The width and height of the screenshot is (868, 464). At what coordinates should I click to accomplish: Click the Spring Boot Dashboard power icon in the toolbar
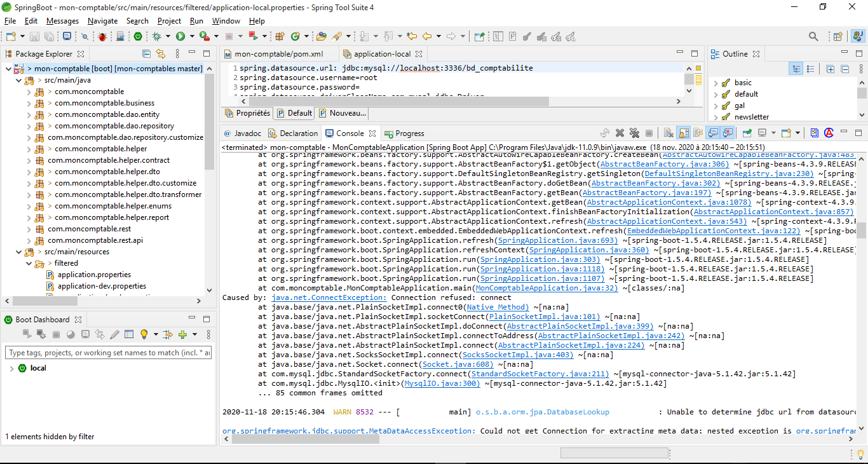click(x=137, y=37)
